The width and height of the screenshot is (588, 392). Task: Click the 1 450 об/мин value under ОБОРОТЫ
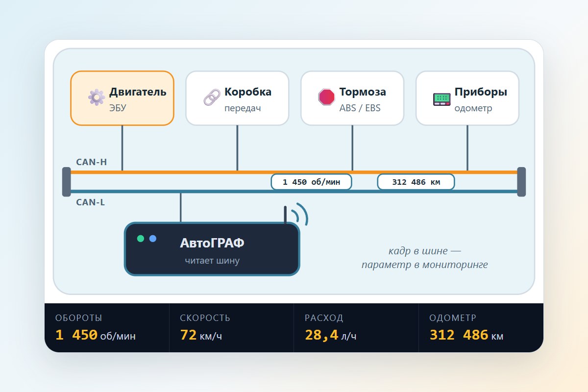point(96,336)
